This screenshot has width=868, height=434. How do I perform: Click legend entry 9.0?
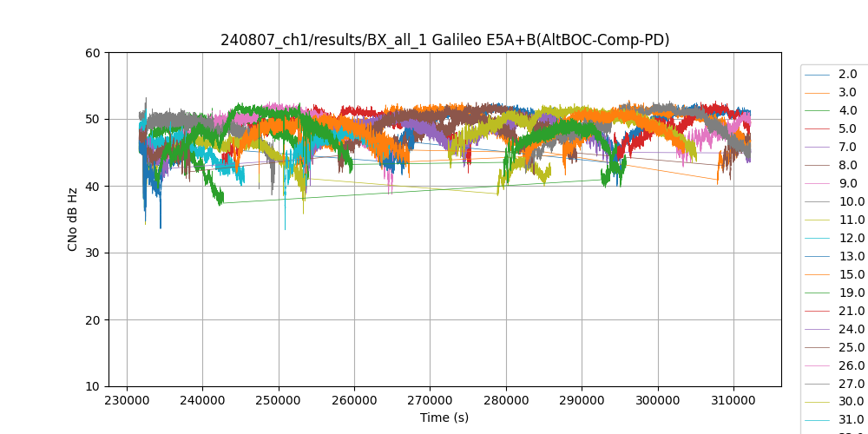click(x=847, y=183)
